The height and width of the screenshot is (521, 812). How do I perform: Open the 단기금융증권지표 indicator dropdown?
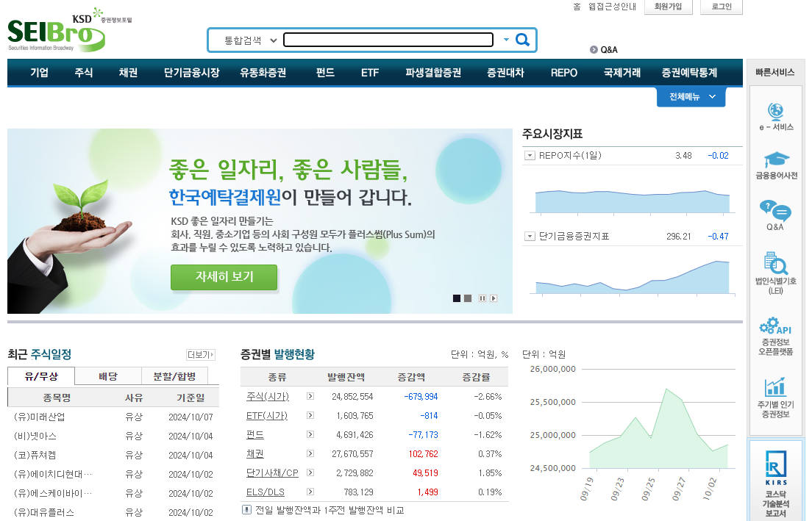(530, 237)
